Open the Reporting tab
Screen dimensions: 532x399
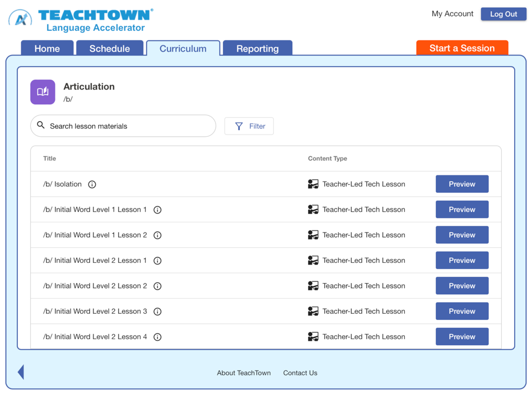(x=257, y=48)
